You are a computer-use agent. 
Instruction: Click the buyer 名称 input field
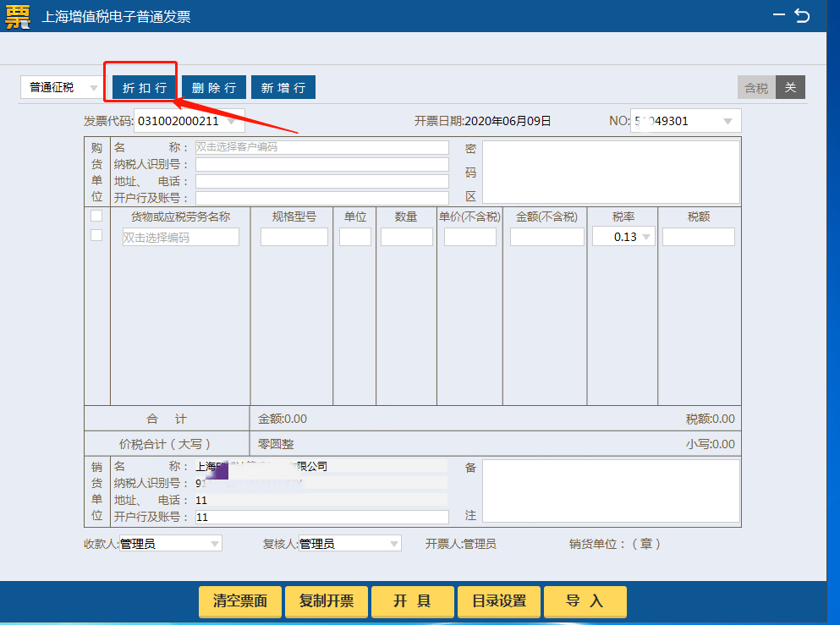tap(322, 147)
